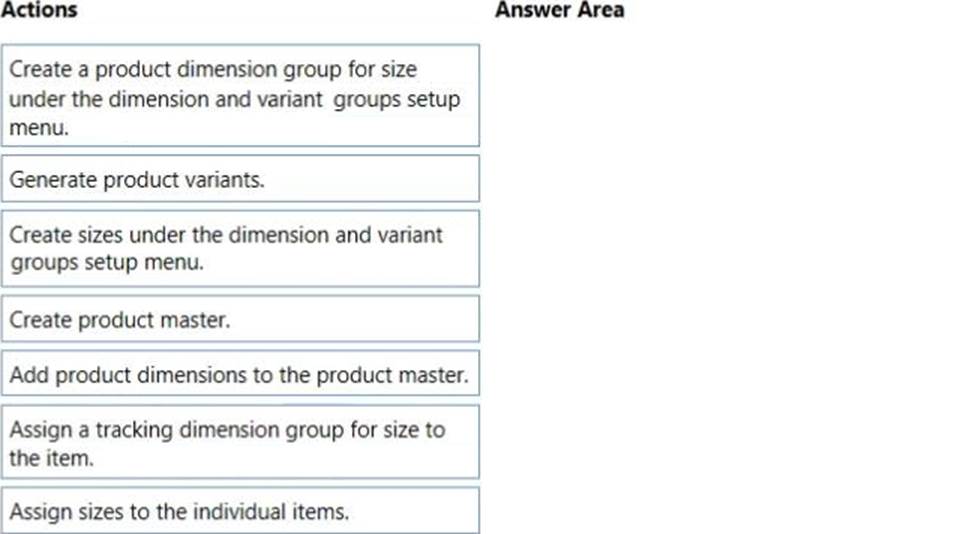
Task: Click the word "Assign" in the last action
Action: 38,511
